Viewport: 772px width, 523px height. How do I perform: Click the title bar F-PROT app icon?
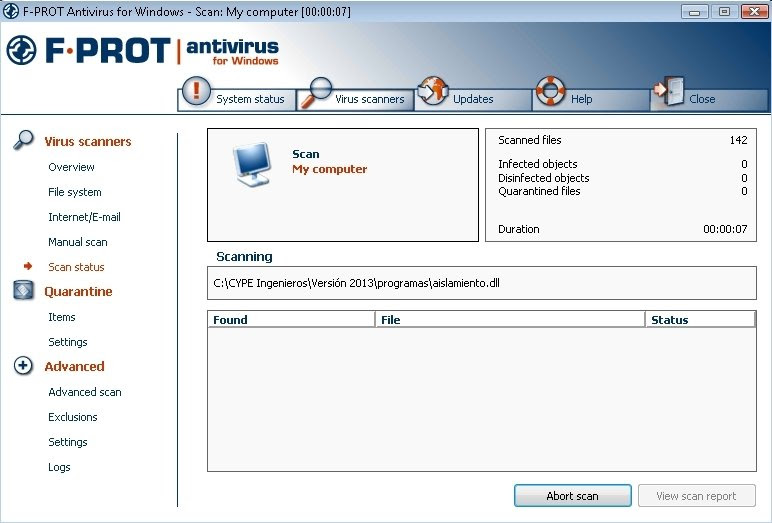tap(11, 11)
